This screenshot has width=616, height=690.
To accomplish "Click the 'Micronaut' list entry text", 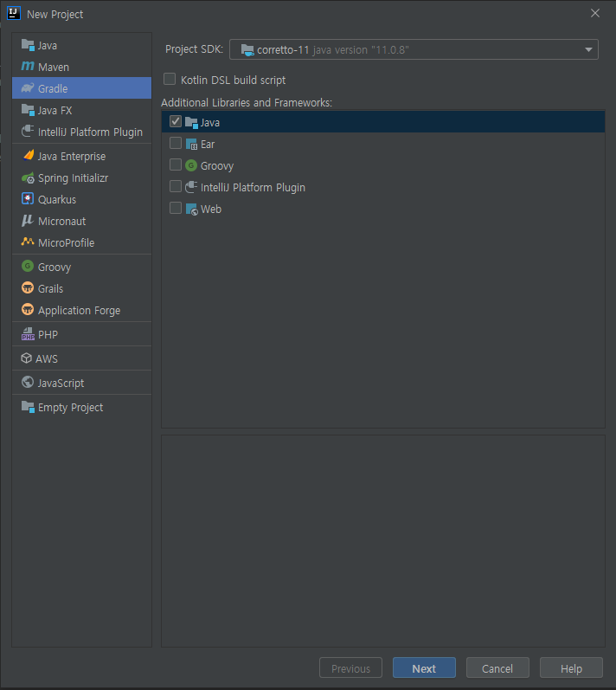I will [x=62, y=222].
